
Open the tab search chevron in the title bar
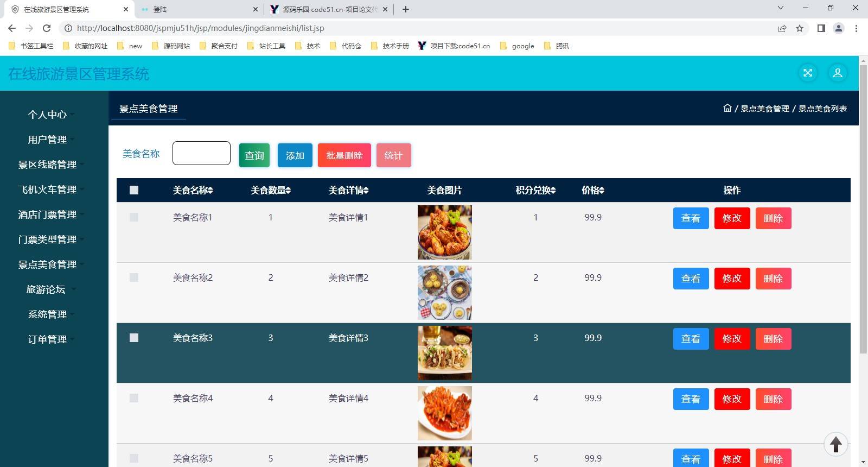(781, 8)
